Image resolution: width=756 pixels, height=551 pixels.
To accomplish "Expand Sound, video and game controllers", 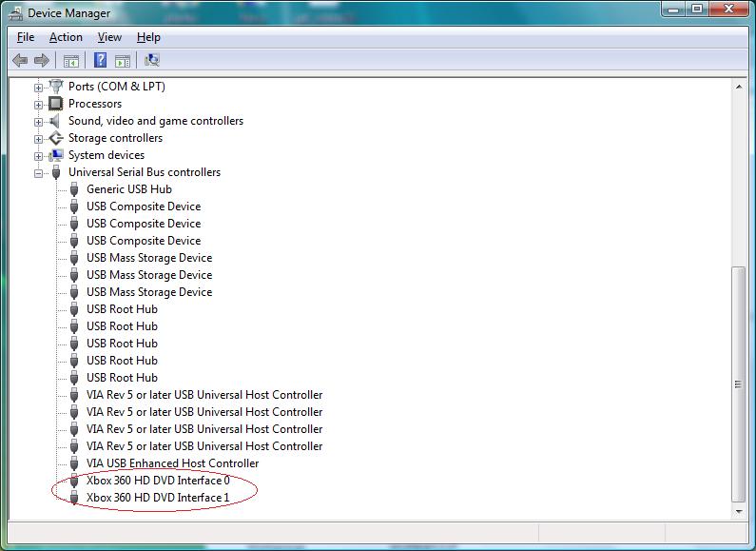I will pos(38,122).
